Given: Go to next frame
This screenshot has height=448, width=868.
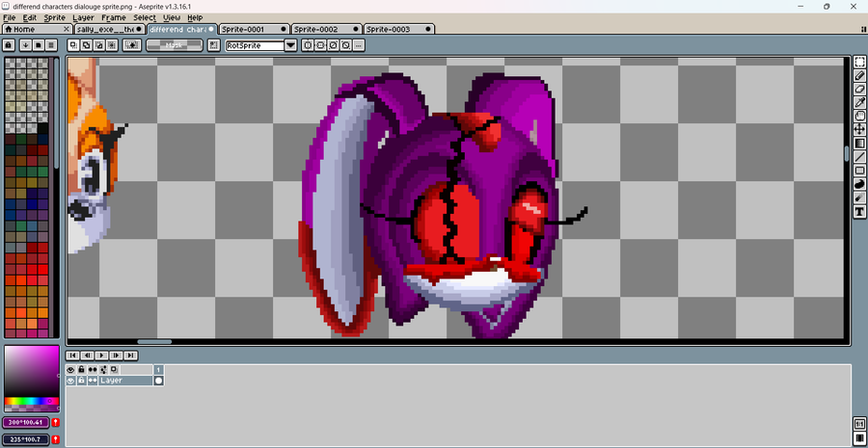Looking at the screenshot, I should click(x=117, y=356).
